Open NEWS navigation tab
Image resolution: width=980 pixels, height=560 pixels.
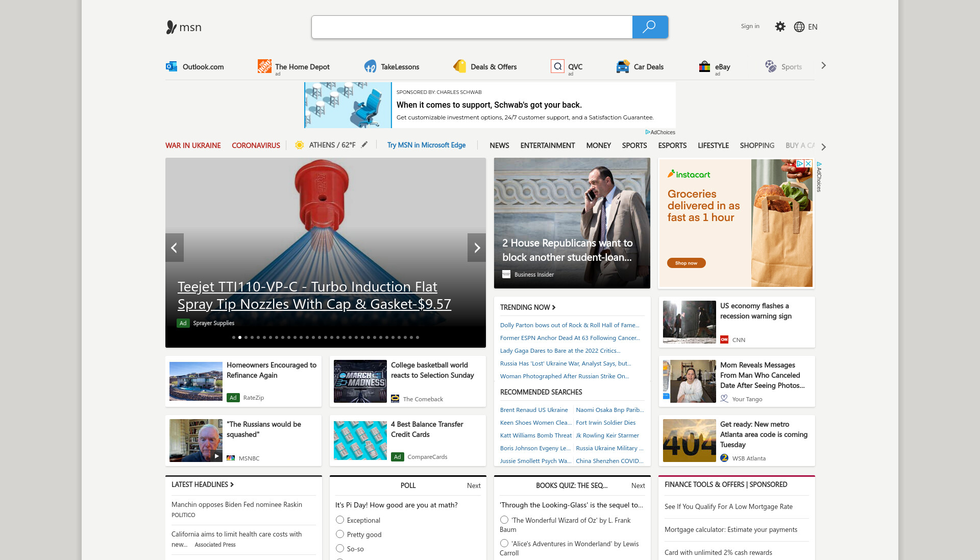pos(499,145)
